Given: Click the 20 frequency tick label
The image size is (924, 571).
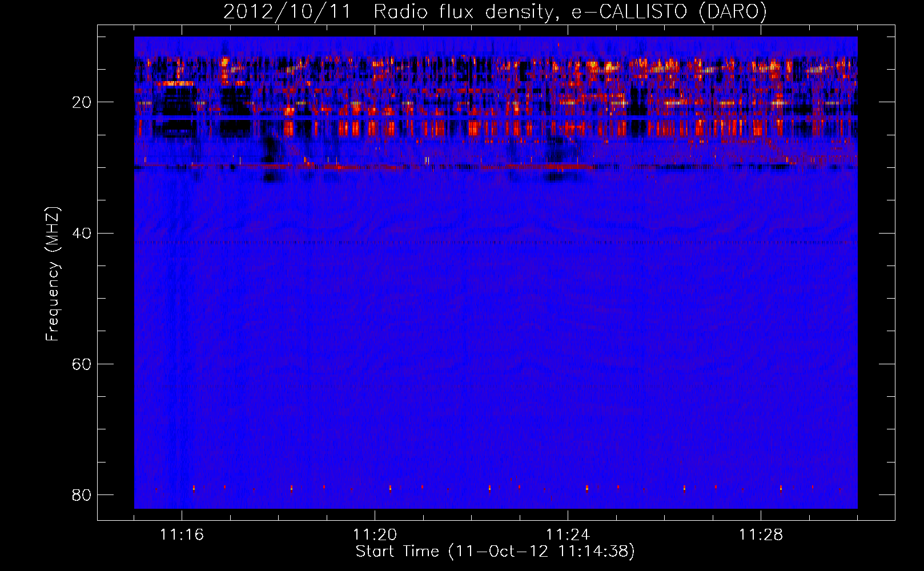Looking at the screenshot, I should 82,103.
